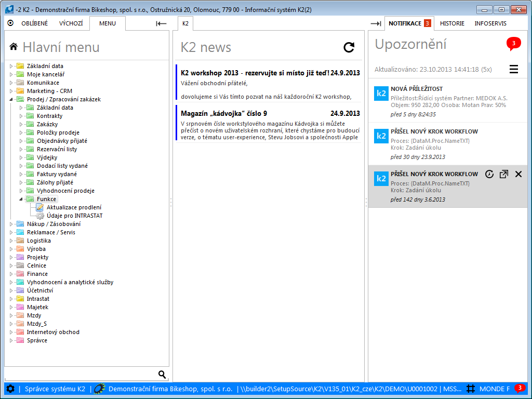
Task: Expand the top-level Základní data tree node
Action: 11,66
